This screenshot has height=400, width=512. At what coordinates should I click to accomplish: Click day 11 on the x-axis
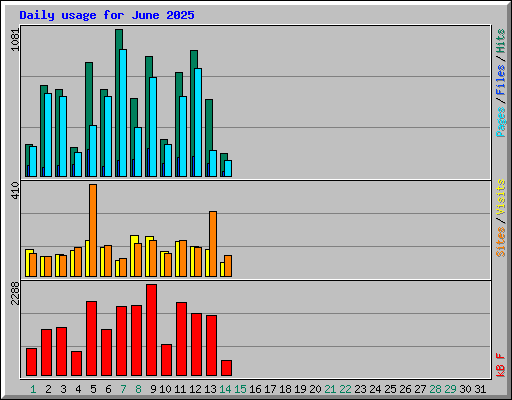coord(180,389)
